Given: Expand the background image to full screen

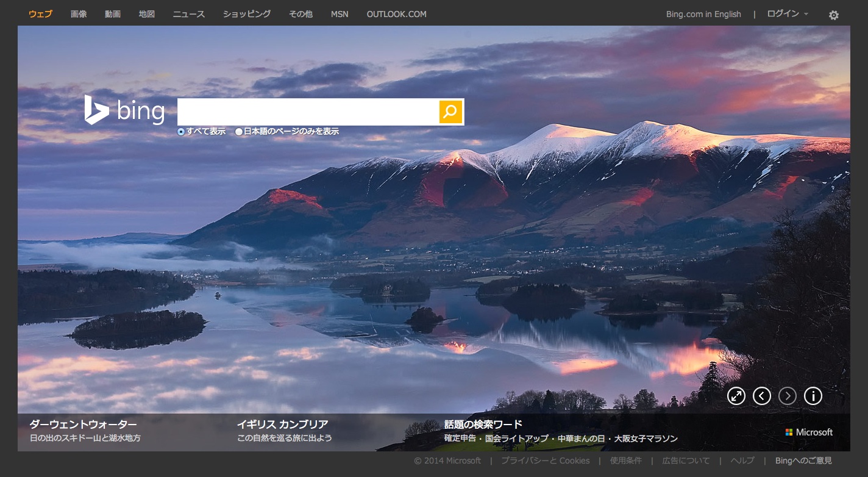Looking at the screenshot, I should tap(736, 396).
